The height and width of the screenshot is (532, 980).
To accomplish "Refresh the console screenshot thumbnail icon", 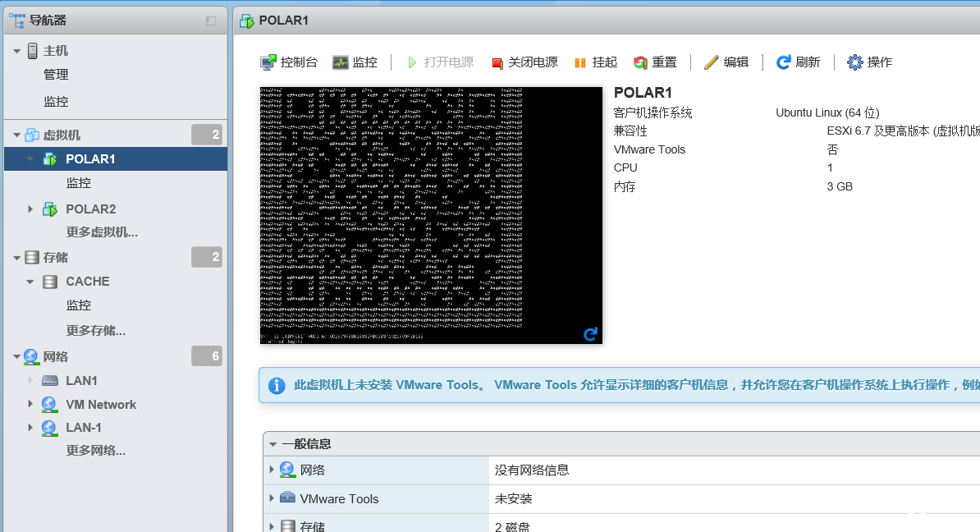I will 590,333.
